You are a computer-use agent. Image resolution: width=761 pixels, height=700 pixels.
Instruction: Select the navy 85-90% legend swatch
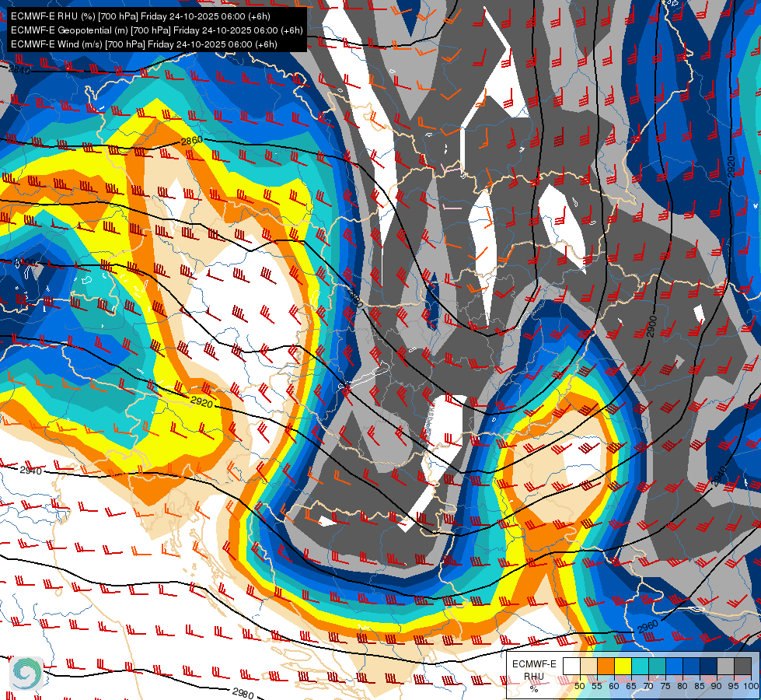pyautogui.click(x=708, y=666)
